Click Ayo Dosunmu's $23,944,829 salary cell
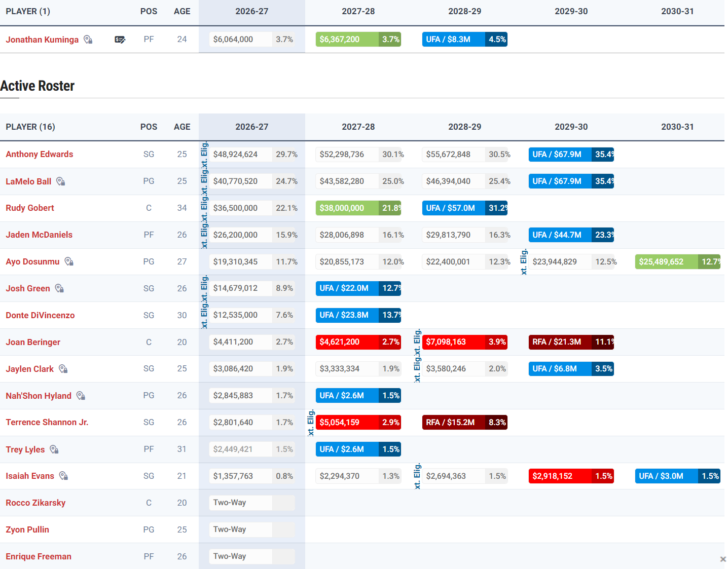The height and width of the screenshot is (569, 728). pyautogui.click(x=571, y=261)
